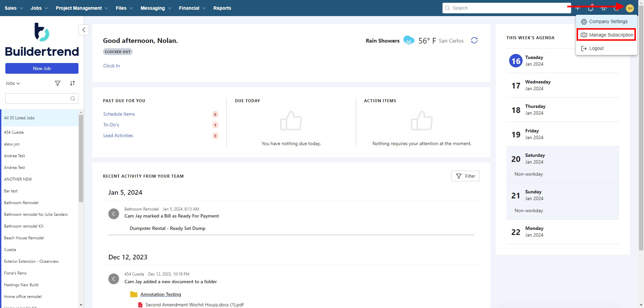Click Wednesday Jan 17 in the agenda
This screenshot has width=644, height=308.
coord(563,85)
